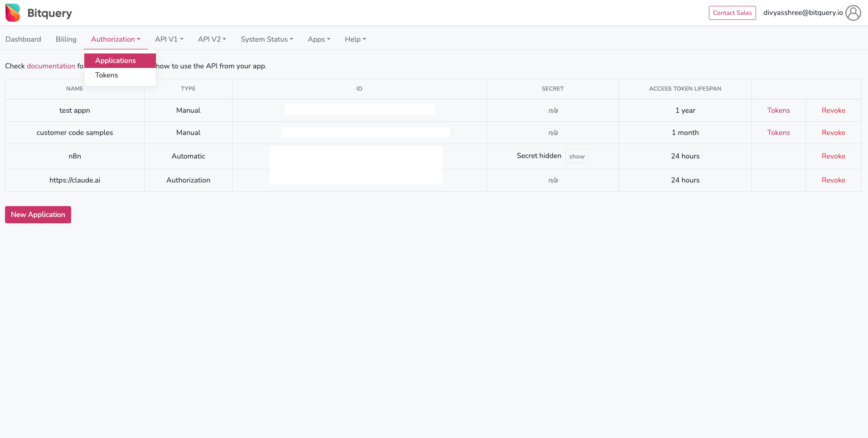Select Applications in the Authorization menu
Image resolution: width=868 pixels, height=438 pixels.
pyautogui.click(x=120, y=61)
